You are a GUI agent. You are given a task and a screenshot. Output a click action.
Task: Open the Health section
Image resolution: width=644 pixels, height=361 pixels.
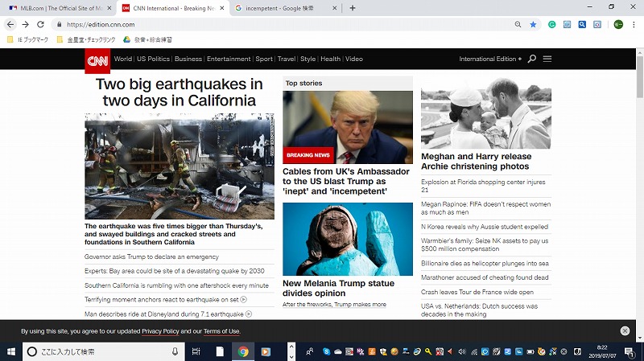click(331, 59)
